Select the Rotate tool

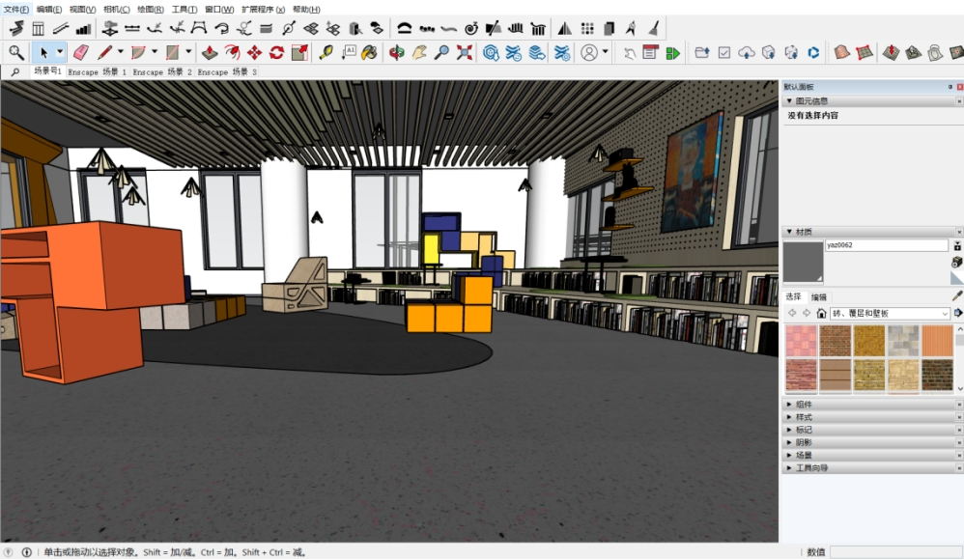(277, 52)
